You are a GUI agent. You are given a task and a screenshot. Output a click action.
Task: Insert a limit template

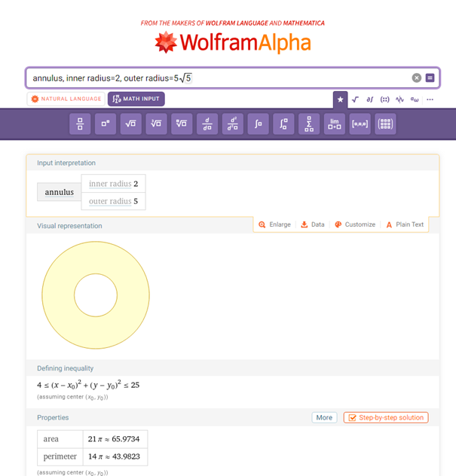335,124
